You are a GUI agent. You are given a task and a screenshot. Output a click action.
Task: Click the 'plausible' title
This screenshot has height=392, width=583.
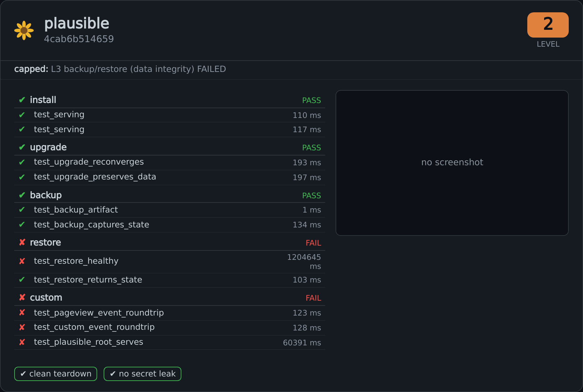pos(77,23)
